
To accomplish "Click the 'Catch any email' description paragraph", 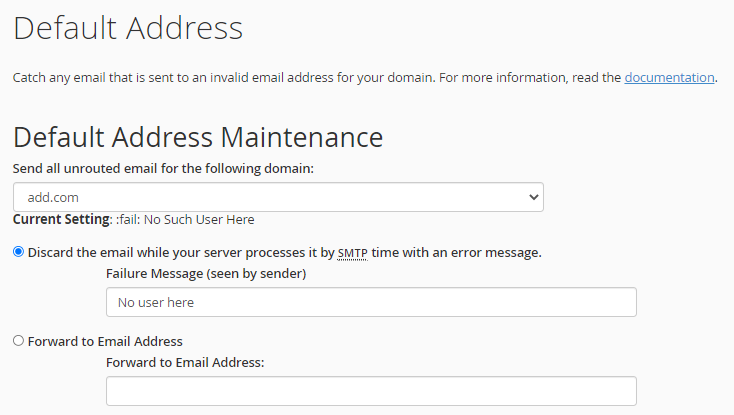I will pyautogui.click(x=300, y=77).
